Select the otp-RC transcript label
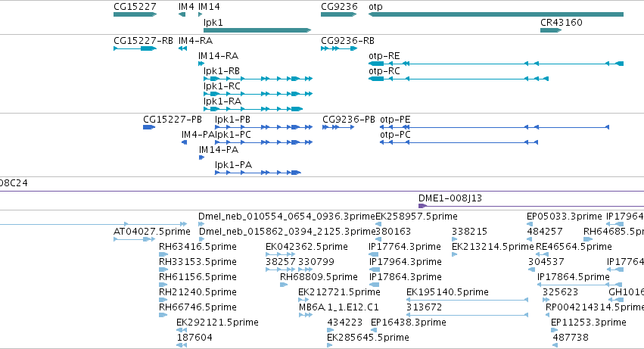Image resolution: width=644 pixels, height=349 pixels. [384, 71]
